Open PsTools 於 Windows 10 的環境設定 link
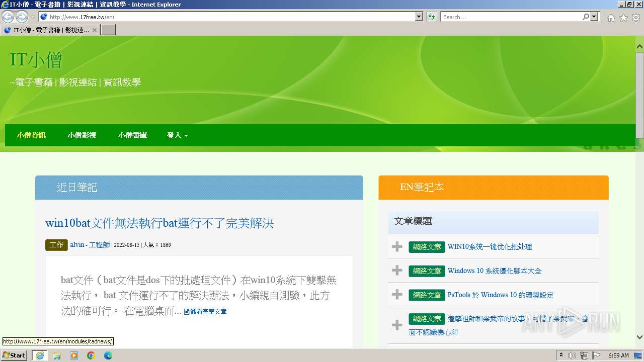Viewport: 644px width, 362px height. click(x=501, y=295)
